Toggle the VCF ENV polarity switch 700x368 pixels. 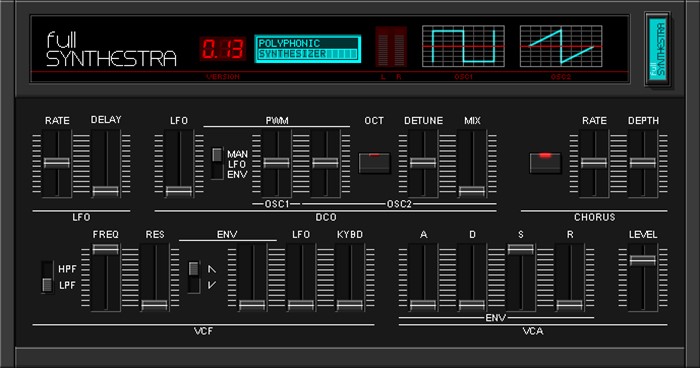[194, 277]
